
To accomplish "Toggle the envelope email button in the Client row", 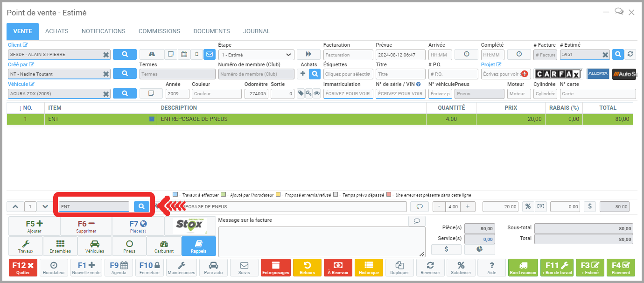I will coord(209,54).
